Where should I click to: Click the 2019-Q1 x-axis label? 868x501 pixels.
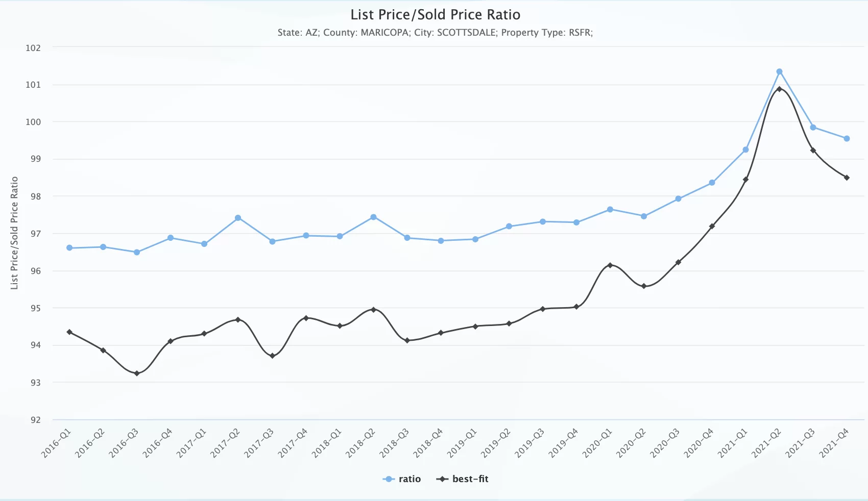point(462,443)
